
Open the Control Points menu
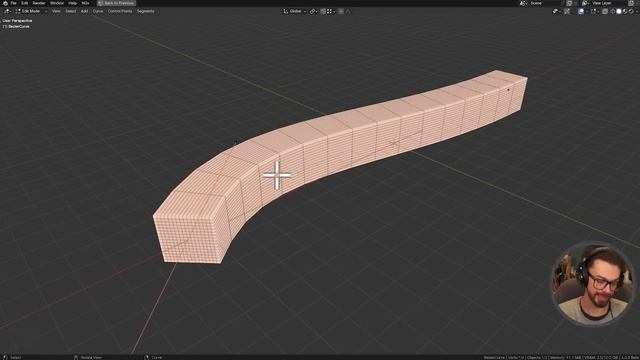120,11
